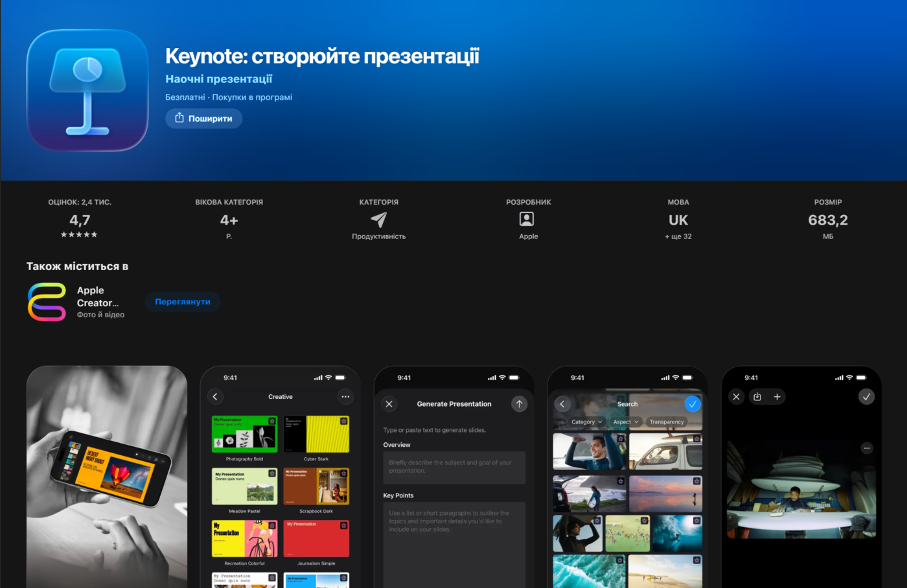Click gray checkmark icon in last screenshot
907x588 pixels.
pyautogui.click(x=866, y=396)
